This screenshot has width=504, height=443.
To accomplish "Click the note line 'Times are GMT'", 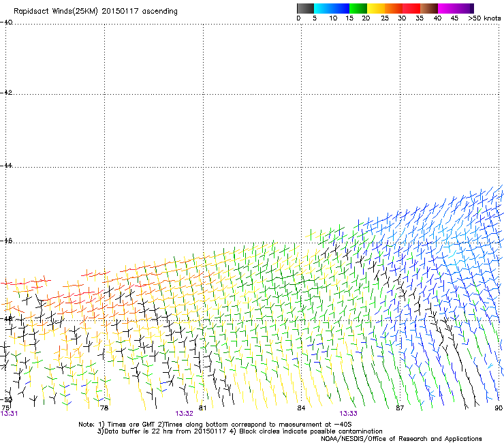I will [x=131, y=425].
